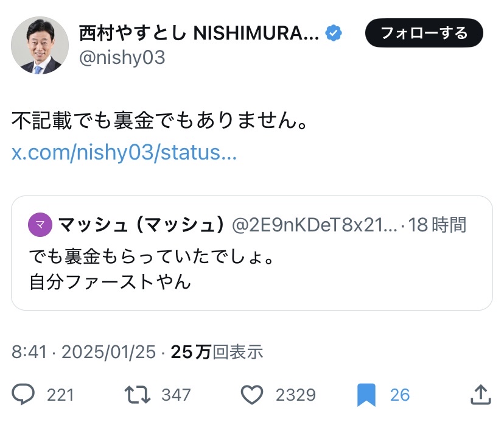Click the 25万回表示 view count
The width and height of the screenshot is (504, 433).
(x=217, y=351)
